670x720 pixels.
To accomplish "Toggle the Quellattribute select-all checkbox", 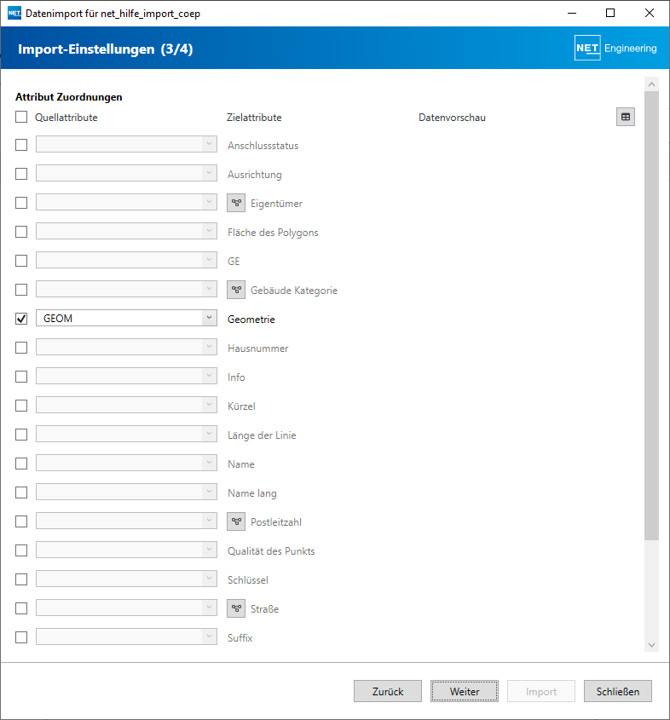I will (21, 117).
